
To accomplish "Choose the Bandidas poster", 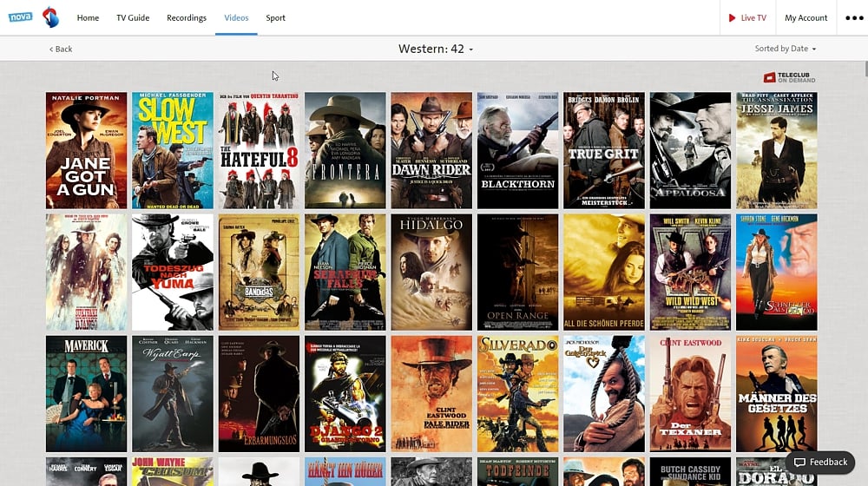I will (x=259, y=273).
